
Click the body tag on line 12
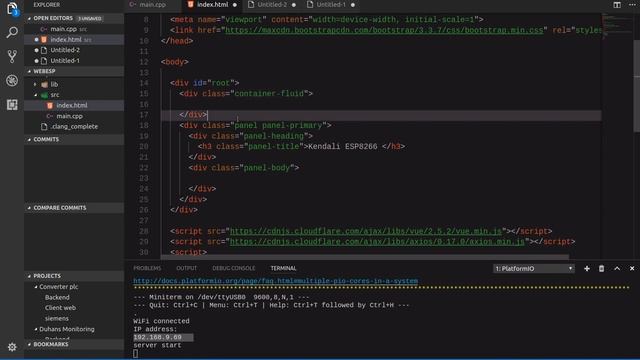(x=175, y=62)
